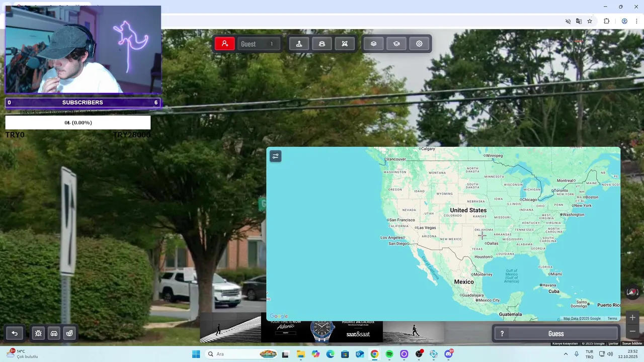Open the Reddit link button
The width and height of the screenshot is (644, 362).
pos(69,333)
